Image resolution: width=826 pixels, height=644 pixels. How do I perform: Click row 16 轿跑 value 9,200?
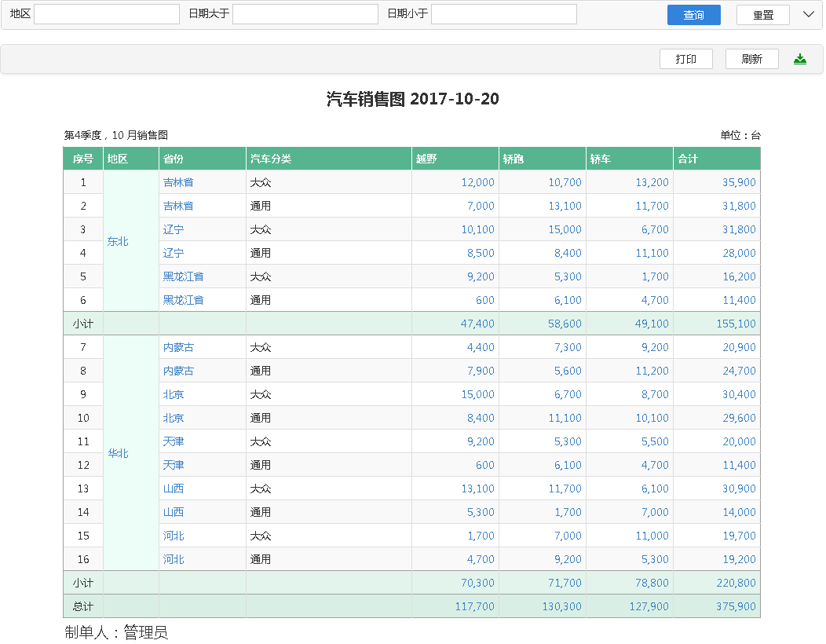[568, 559]
